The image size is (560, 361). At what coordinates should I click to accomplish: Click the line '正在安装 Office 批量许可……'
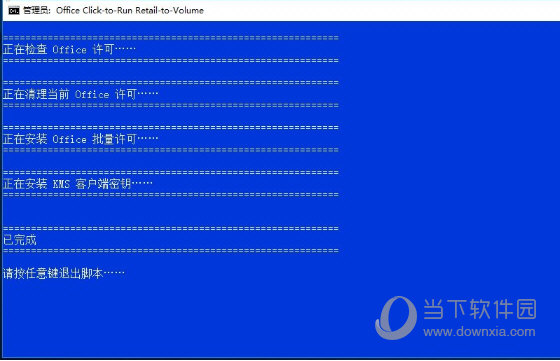[x=80, y=139]
